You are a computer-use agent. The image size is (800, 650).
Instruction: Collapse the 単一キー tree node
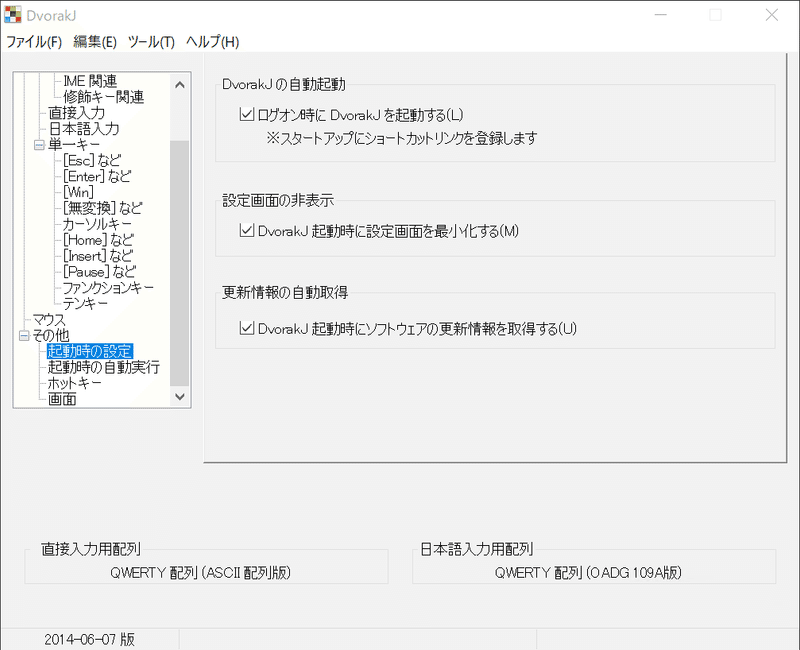click(x=39, y=145)
